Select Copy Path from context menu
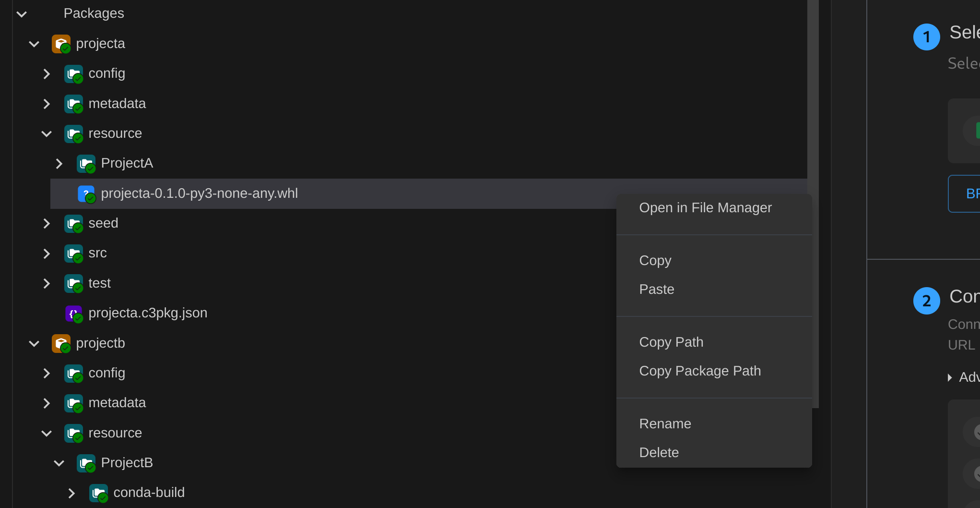Image resolution: width=980 pixels, height=508 pixels. coord(671,342)
